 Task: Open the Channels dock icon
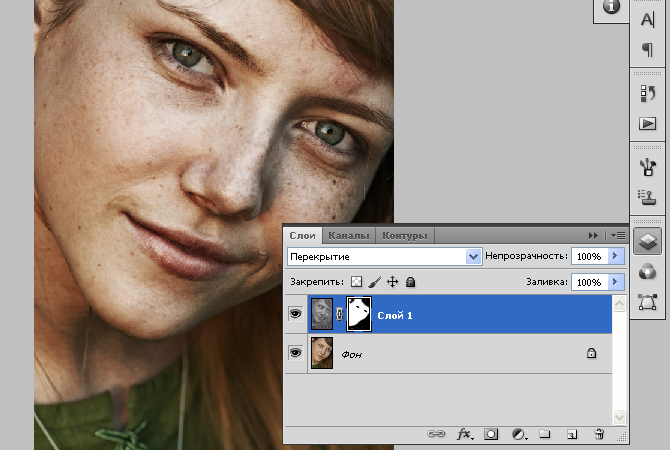click(647, 272)
